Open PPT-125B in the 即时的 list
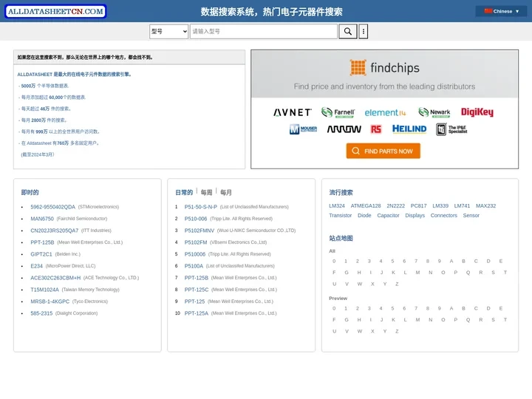Screen dimensions: 532x399 pos(42,242)
